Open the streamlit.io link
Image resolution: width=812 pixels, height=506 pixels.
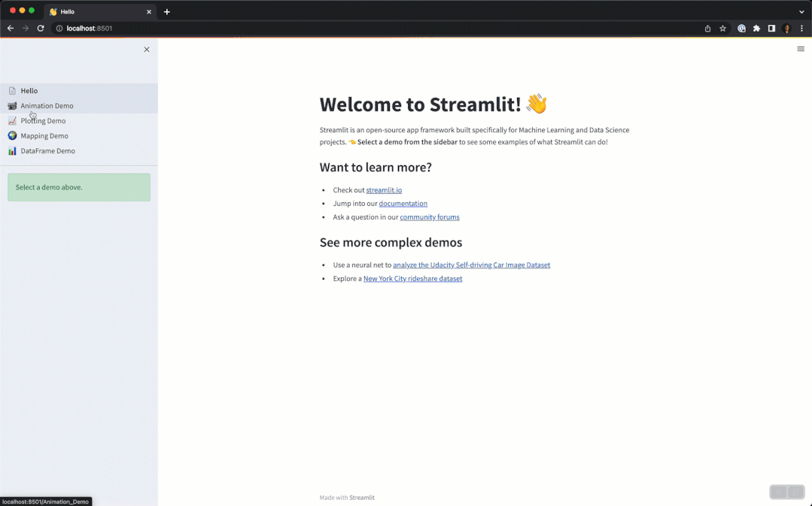(384, 190)
